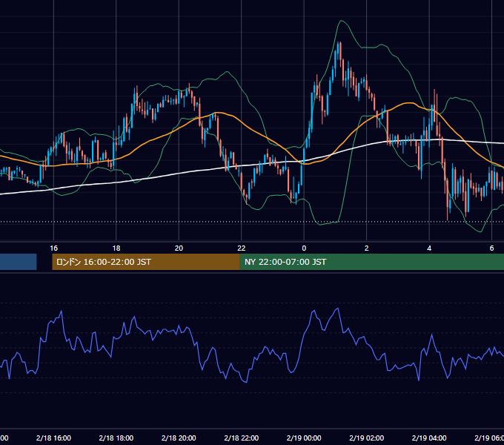Click the '6' hour label on upper time axis
The height and width of the screenshot is (445, 504).
coord(491,248)
